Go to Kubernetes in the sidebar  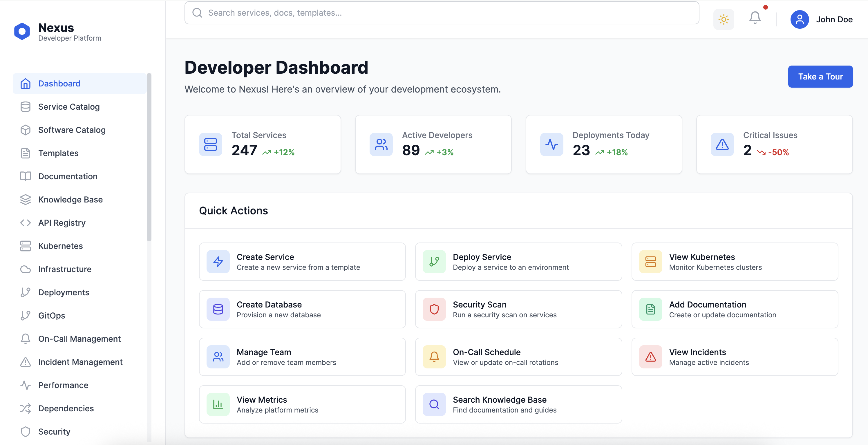pyautogui.click(x=60, y=246)
